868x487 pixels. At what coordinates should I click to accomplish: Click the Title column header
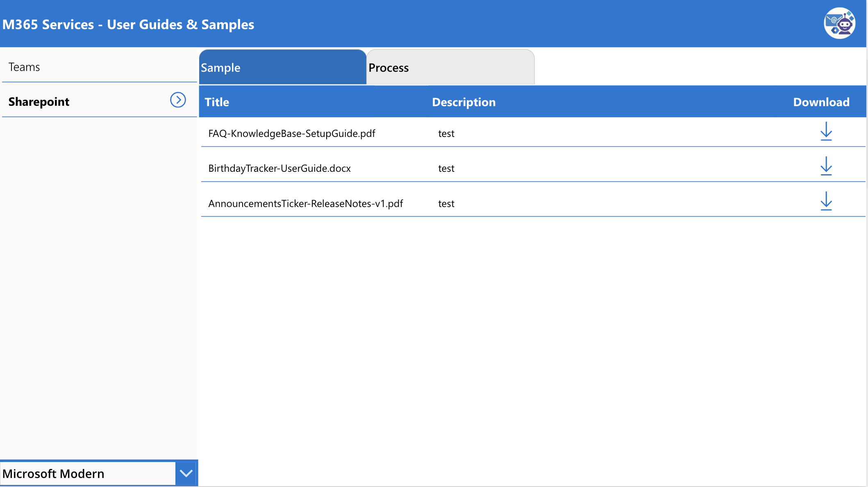(x=217, y=102)
